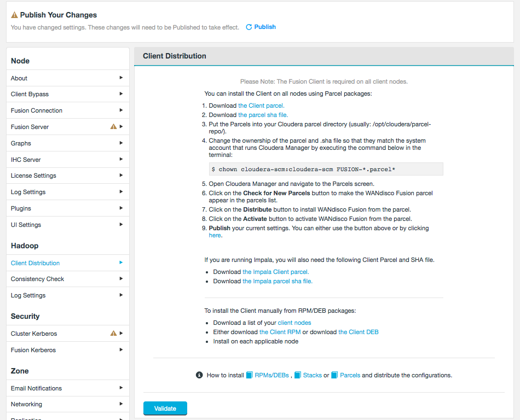
Task: Download the Impala Client parcel link
Action: click(x=275, y=272)
